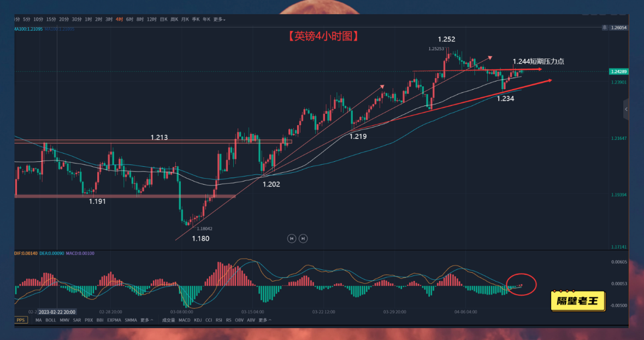
Task: Expand 更多 list after ABV indicator
Action: [265, 320]
